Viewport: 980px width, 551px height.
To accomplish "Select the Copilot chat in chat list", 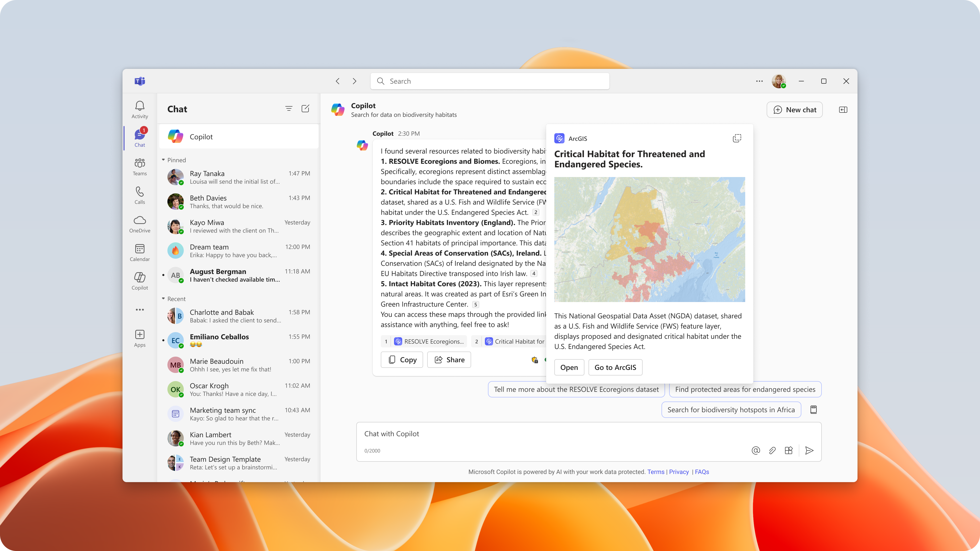I will [x=239, y=136].
